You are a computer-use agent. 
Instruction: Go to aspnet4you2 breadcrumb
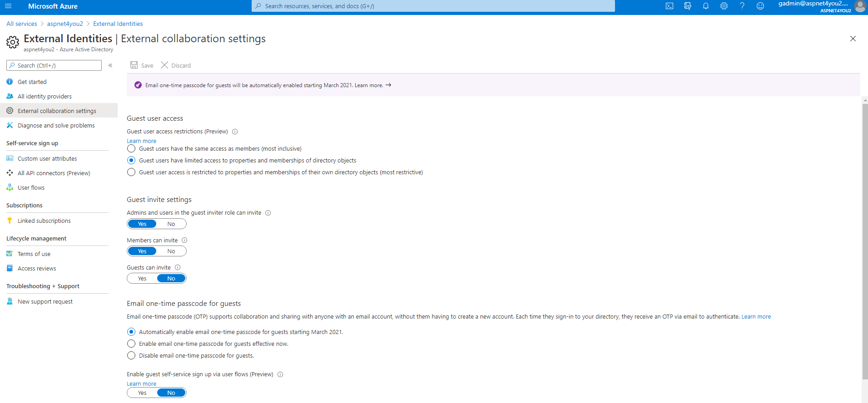pyautogui.click(x=65, y=24)
